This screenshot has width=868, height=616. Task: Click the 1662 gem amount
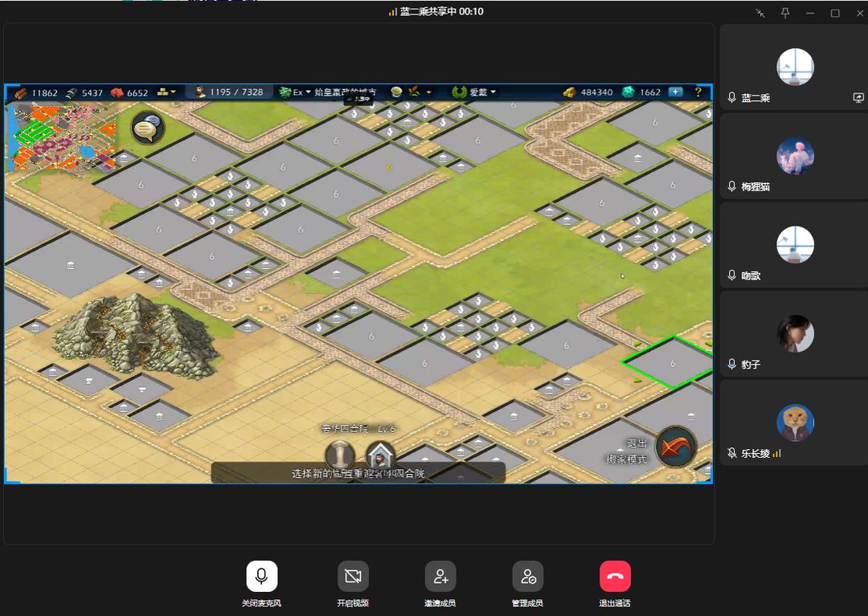[650, 92]
